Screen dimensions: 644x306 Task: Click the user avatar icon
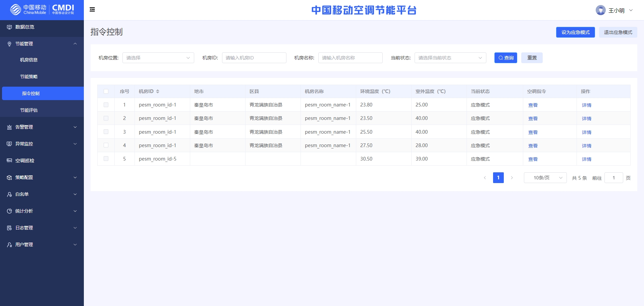(600, 10)
